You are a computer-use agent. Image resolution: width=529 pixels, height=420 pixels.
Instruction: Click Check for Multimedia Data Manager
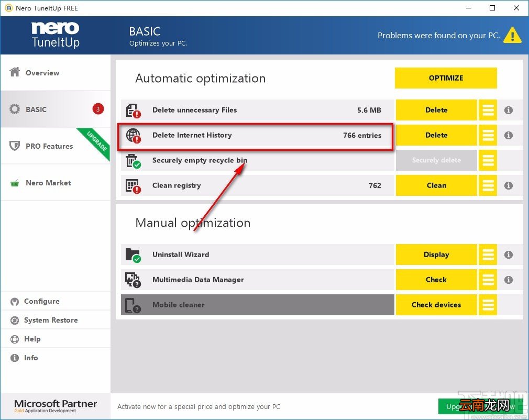pyautogui.click(x=436, y=280)
